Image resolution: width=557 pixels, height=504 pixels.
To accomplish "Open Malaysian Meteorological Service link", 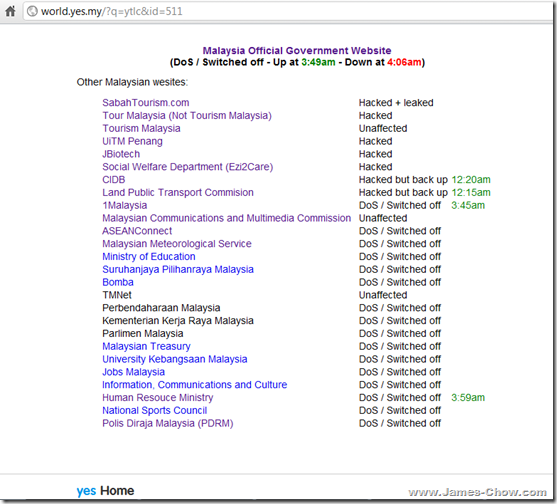I will pos(177,244).
